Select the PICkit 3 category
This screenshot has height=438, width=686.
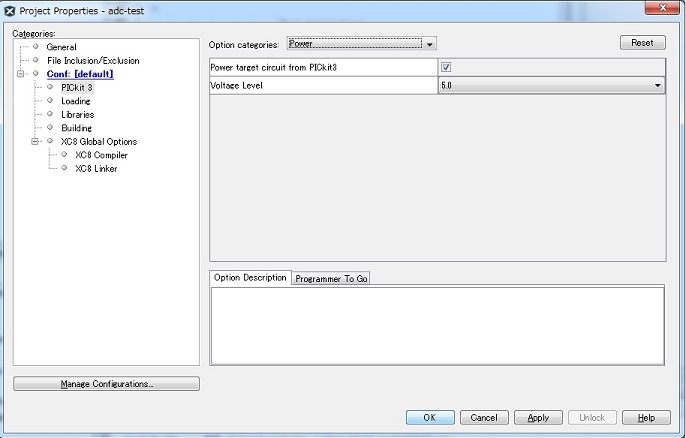77,88
